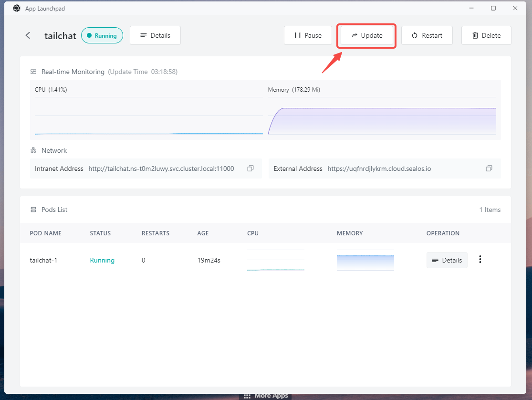Restart the tailchat application

point(427,35)
